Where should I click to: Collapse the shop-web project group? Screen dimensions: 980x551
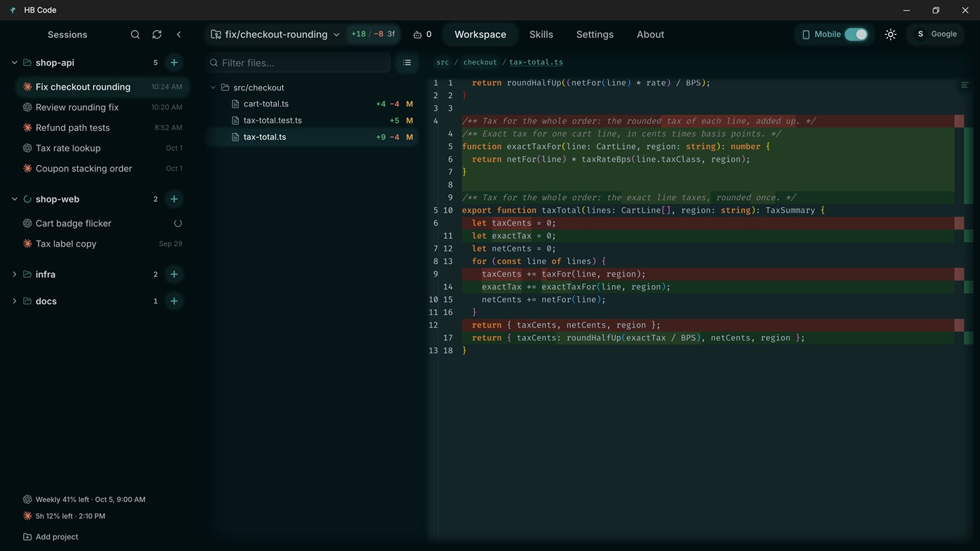15,199
